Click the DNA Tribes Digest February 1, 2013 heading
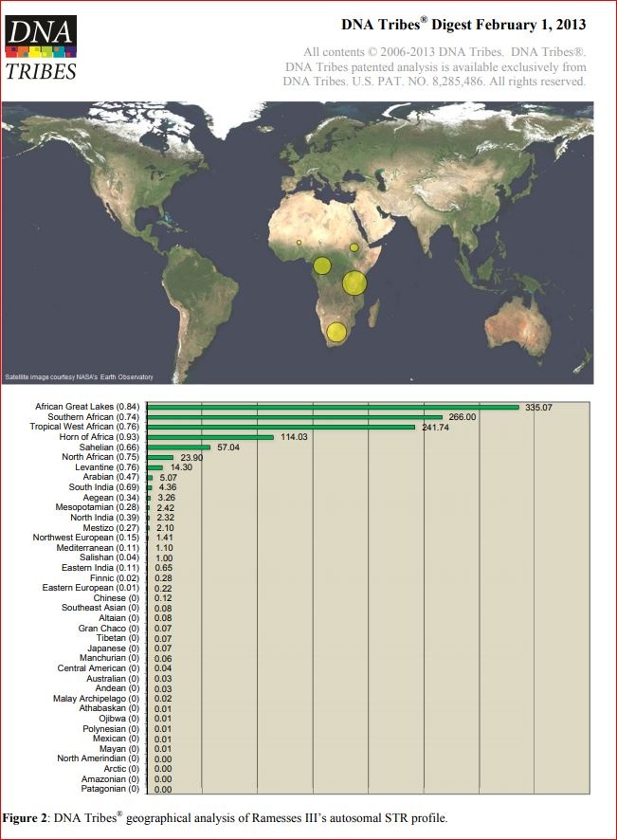 click(x=463, y=24)
